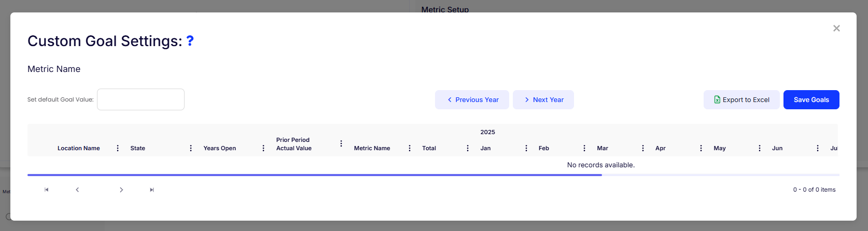Screen dimensions: 868x231
Task: Focus the Set default Goal Value field
Action: click(x=141, y=99)
